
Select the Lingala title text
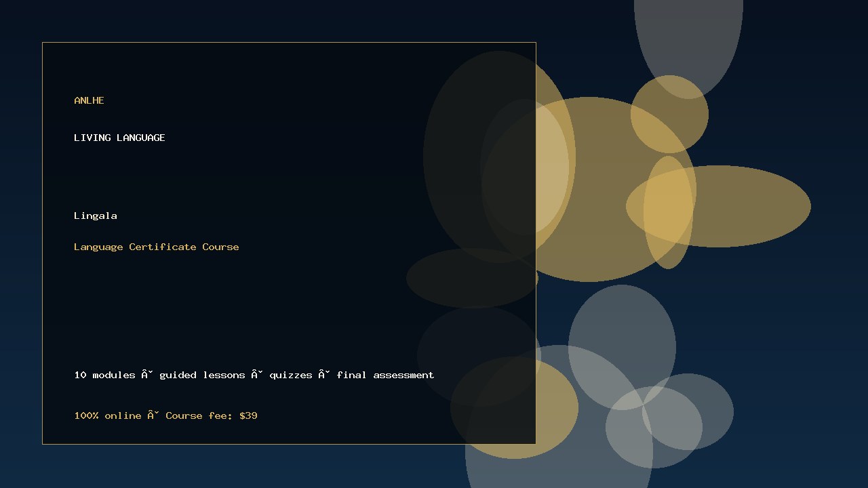[x=96, y=216]
